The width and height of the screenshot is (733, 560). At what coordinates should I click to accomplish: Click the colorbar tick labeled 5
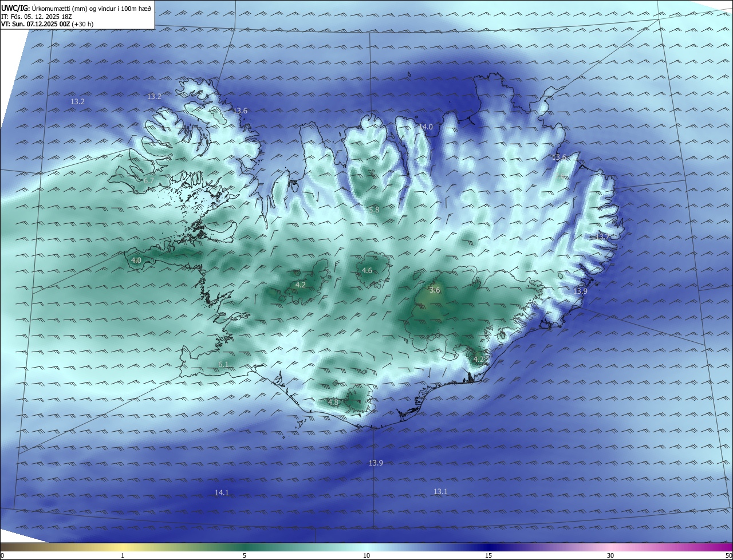point(245,555)
